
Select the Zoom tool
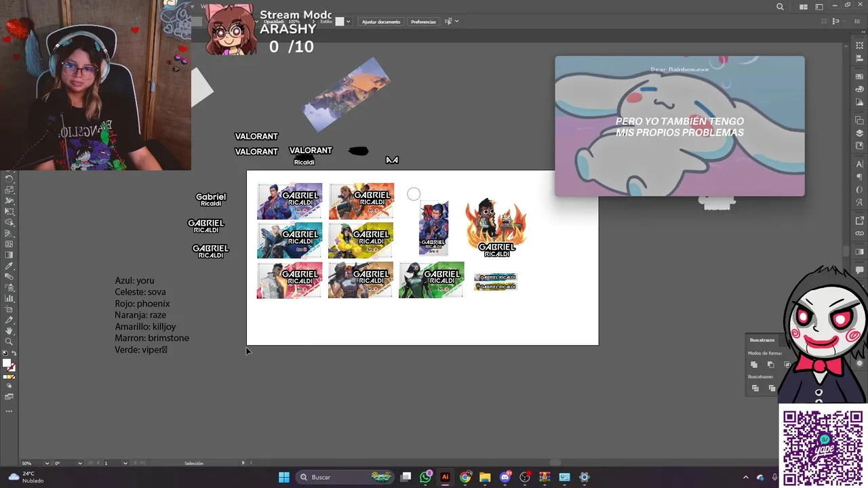[9, 342]
